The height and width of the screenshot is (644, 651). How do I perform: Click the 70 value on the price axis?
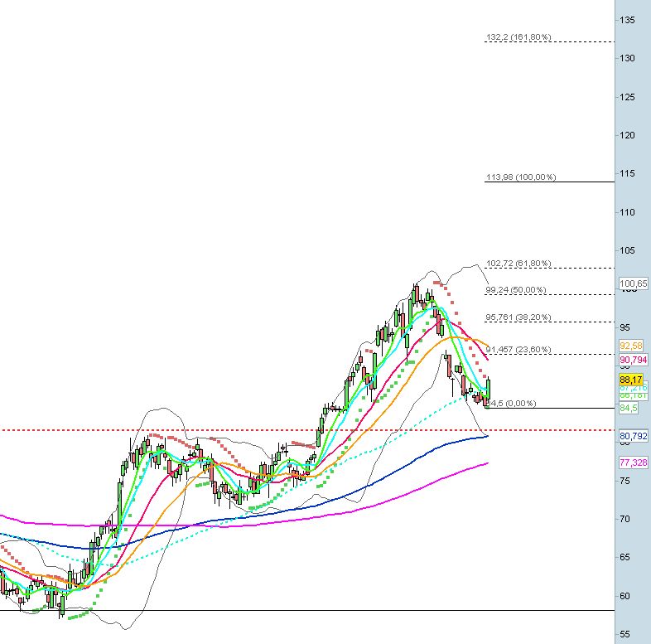[x=624, y=519]
